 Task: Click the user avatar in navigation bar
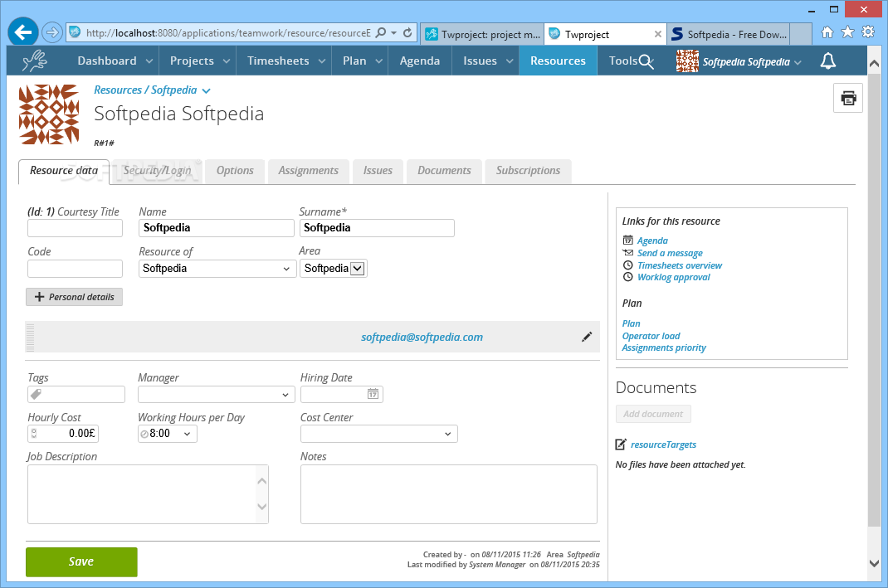tap(687, 61)
